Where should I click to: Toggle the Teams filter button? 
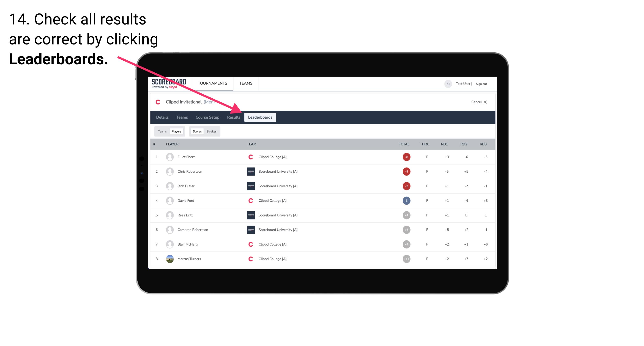point(161,131)
